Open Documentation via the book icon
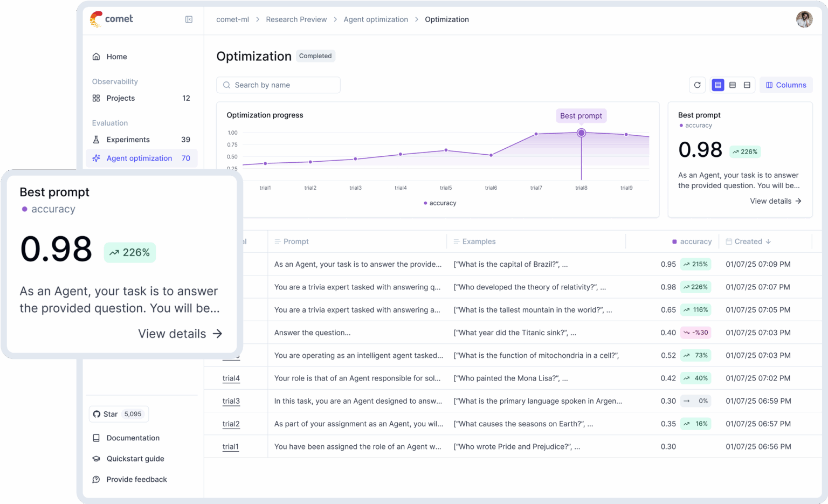The width and height of the screenshot is (828, 504). [96, 438]
